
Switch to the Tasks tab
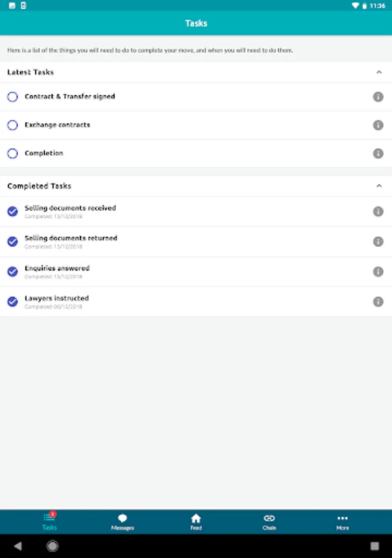49,521
